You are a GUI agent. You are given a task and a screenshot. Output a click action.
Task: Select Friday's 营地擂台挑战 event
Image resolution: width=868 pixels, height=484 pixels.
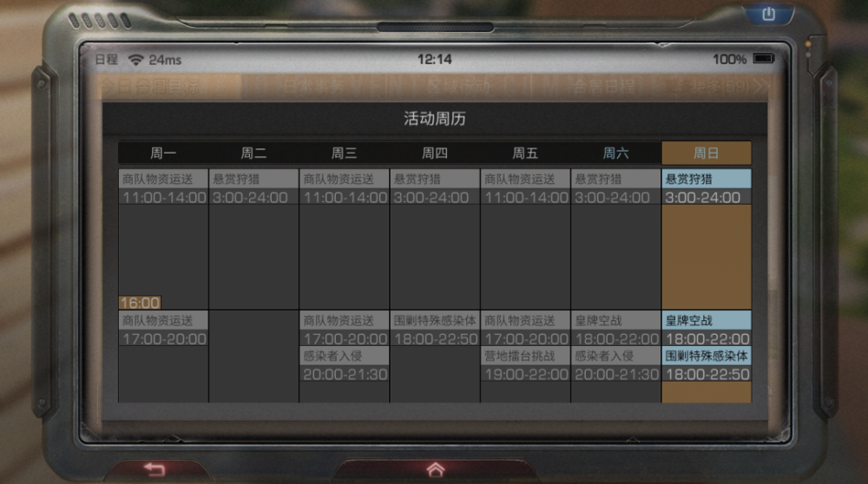click(x=525, y=364)
